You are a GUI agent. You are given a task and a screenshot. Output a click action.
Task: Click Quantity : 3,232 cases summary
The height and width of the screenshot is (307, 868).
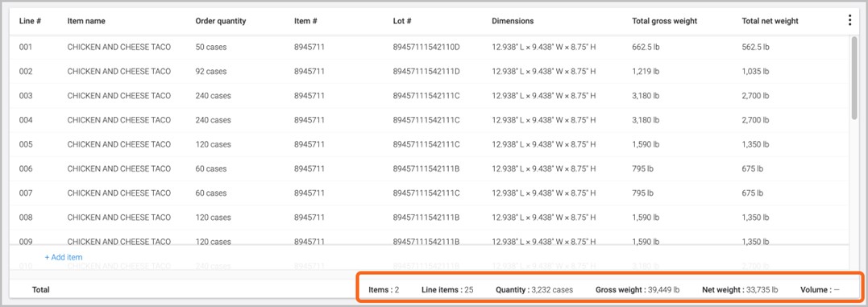(x=534, y=289)
